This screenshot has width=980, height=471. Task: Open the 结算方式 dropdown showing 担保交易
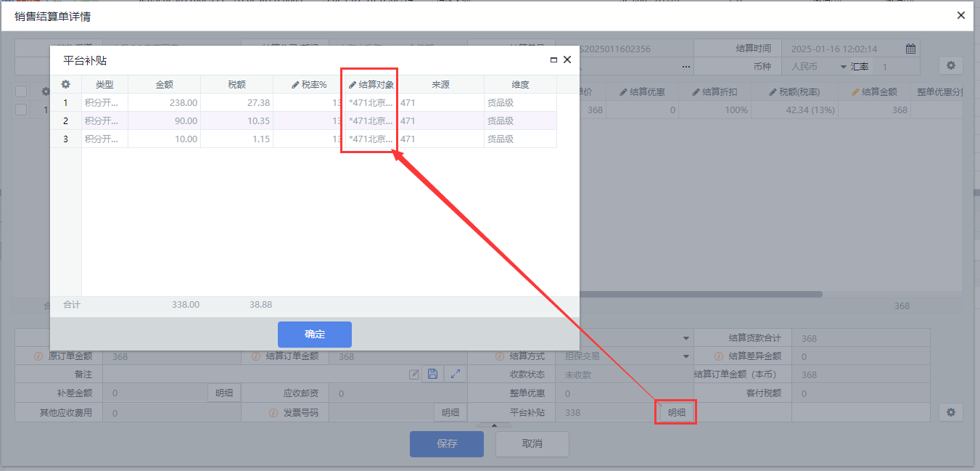pyautogui.click(x=685, y=356)
